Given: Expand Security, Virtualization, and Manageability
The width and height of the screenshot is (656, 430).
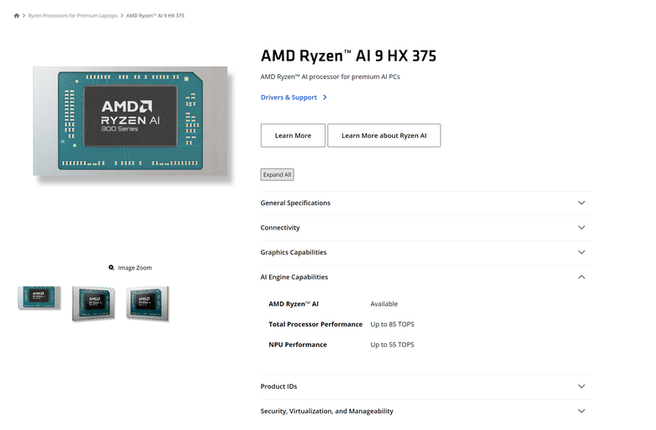Looking at the screenshot, I should click(426, 412).
